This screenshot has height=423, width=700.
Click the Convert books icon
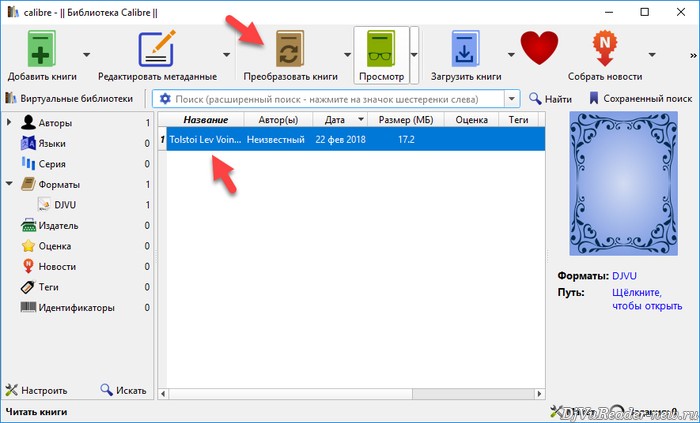pyautogui.click(x=290, y=48)
